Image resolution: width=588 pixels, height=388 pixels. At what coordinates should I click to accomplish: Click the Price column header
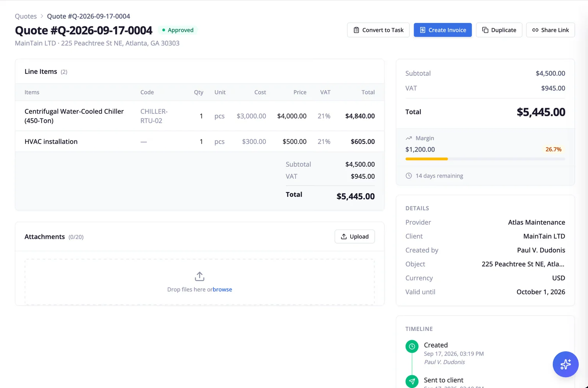300,92
